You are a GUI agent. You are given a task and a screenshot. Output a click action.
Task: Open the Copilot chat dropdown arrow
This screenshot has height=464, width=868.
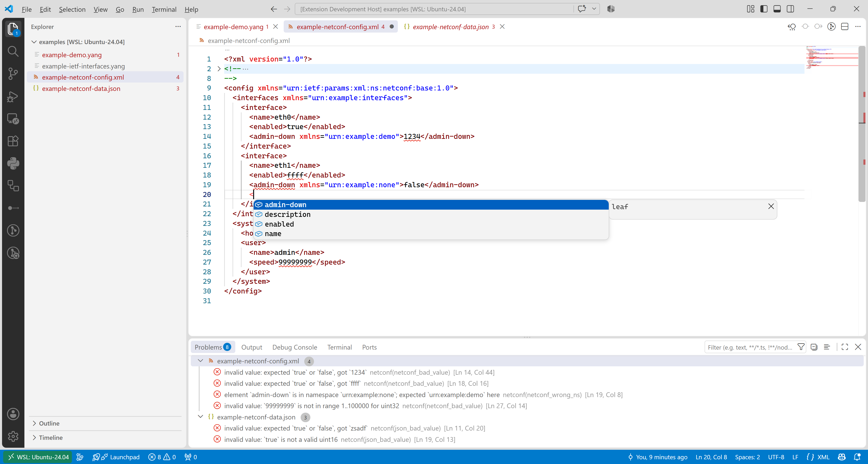point(594,9)
